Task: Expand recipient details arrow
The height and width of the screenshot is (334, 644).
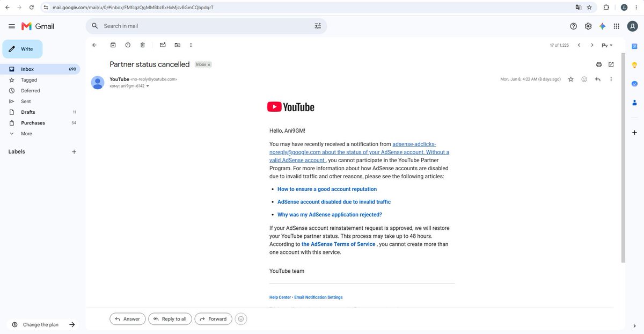Action: 148,86
